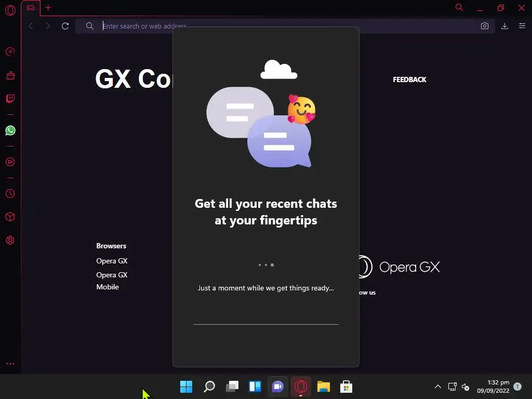Image resolution: width=532 pixels, height=399 pixels.
Task: Open the Opera GX Mobile link
Action: pos(112,281)
